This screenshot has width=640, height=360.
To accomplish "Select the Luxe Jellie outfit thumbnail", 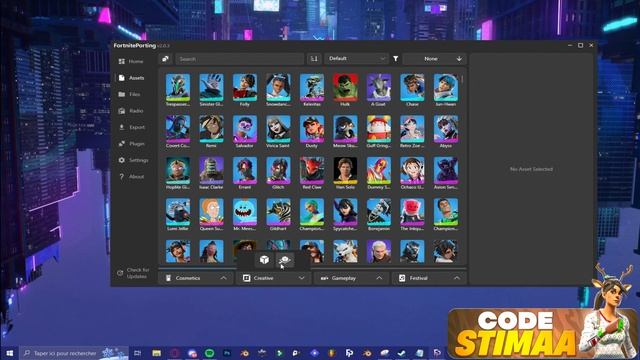I will pyautogui.click(x=178, y=212).
